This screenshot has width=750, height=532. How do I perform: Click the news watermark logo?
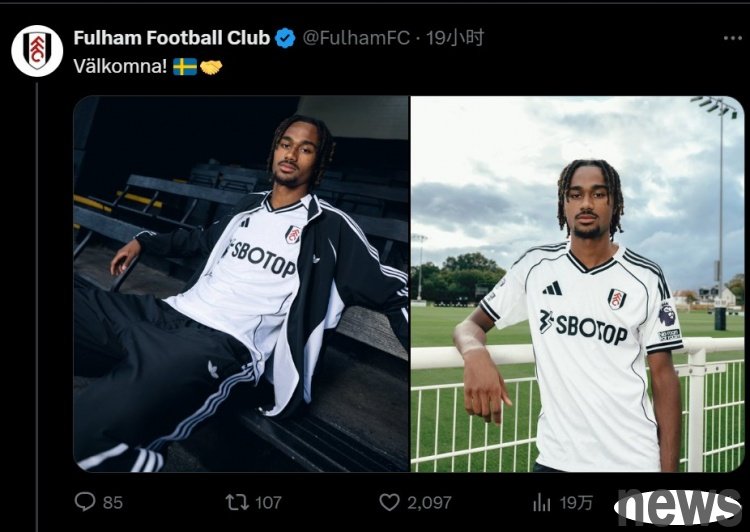pyautogui.click(x=678, y=507)
